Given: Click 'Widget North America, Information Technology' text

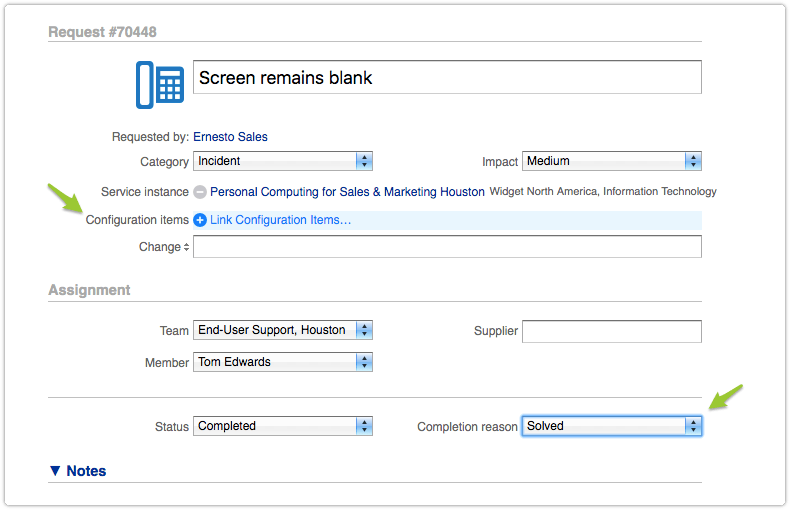Looking at the screenshot, I should [603, 192].
